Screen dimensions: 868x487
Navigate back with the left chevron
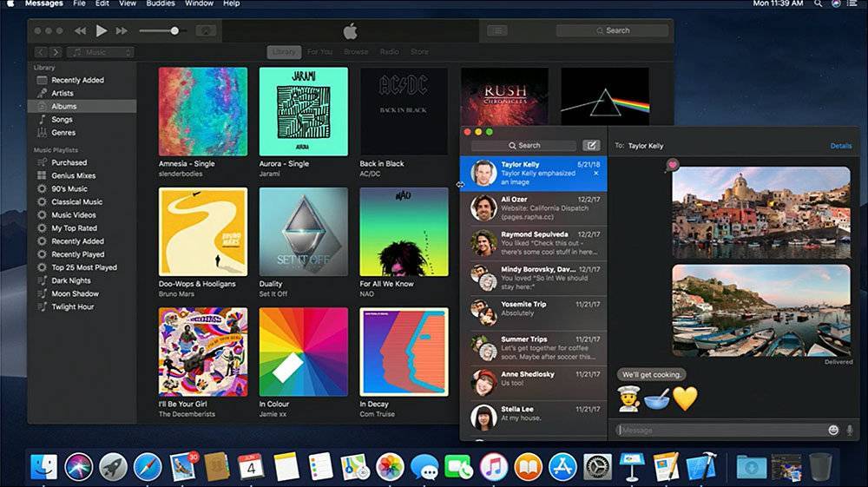pos(43,52)
